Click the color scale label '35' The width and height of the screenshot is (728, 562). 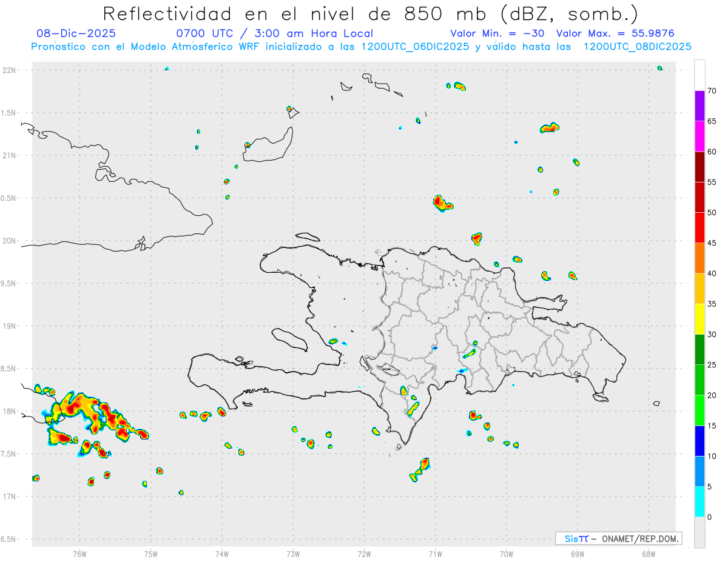712,304
